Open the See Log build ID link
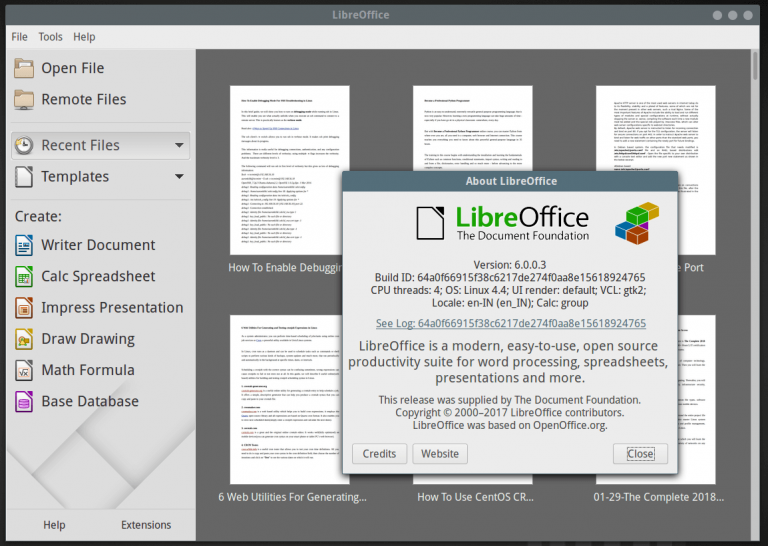Screen dimensions: 768x546 point(511,323)
